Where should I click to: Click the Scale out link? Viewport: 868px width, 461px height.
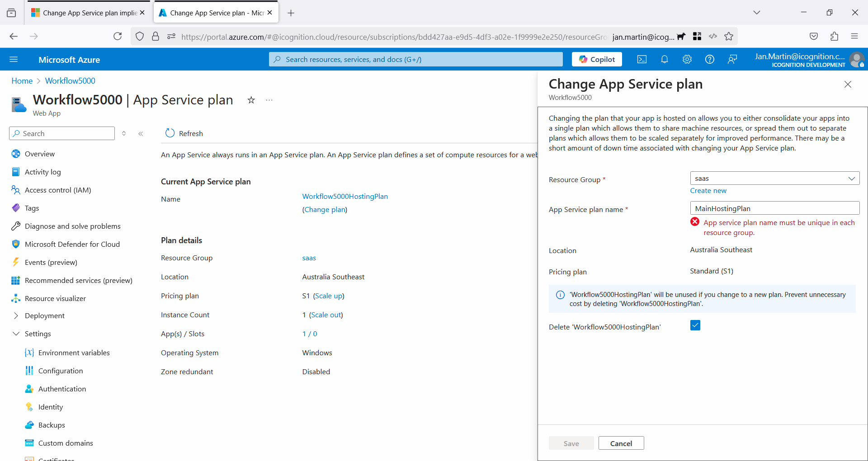[x=326, y=315]
